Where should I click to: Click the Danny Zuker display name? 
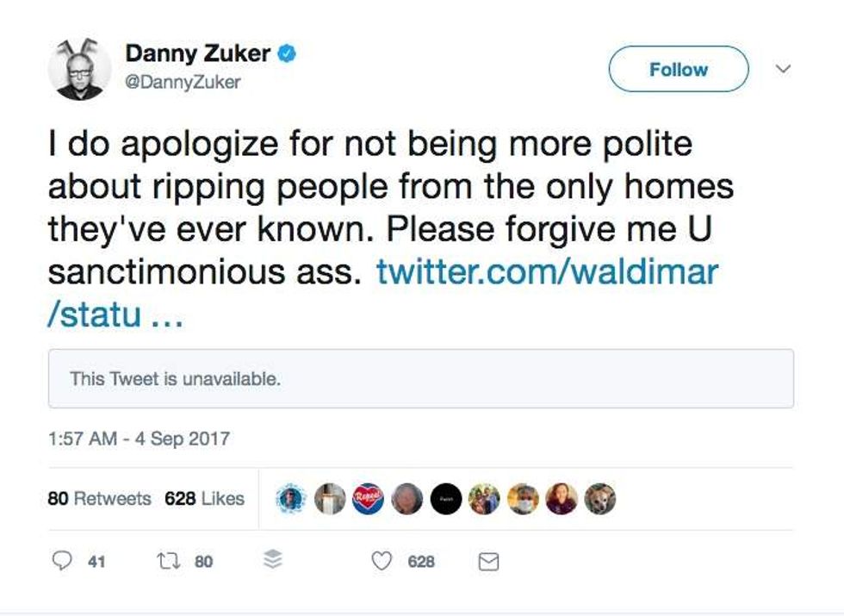(198, 54)
